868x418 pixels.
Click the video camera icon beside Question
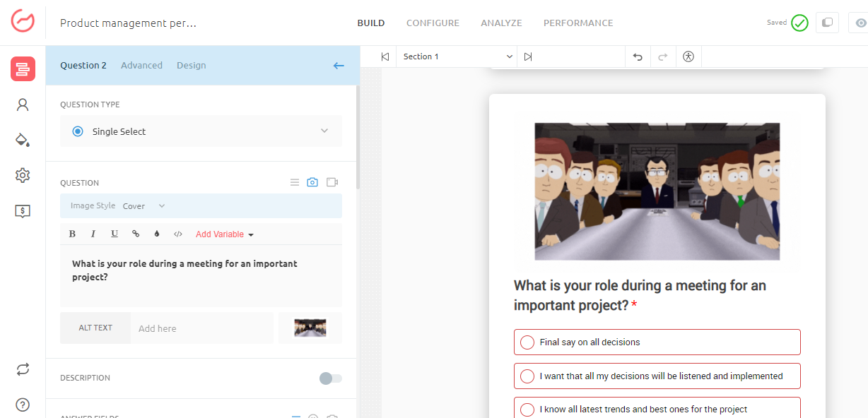point(332,182)
